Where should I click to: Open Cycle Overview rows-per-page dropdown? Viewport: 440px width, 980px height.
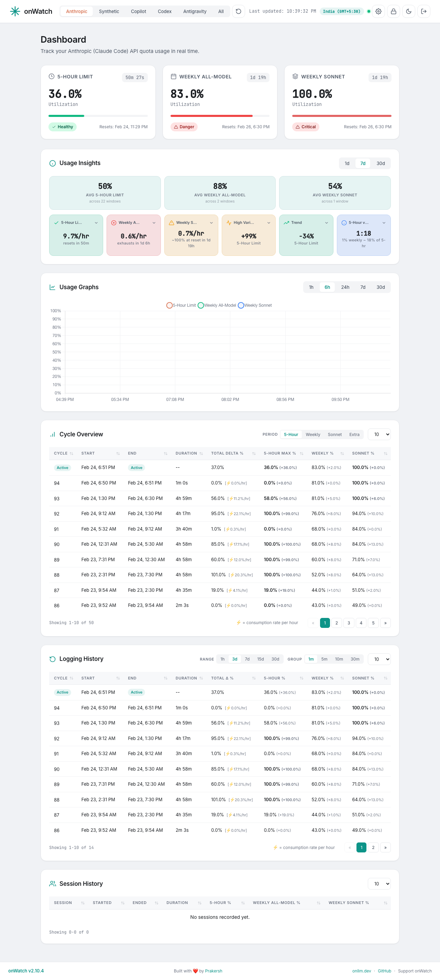pos(379,434)
